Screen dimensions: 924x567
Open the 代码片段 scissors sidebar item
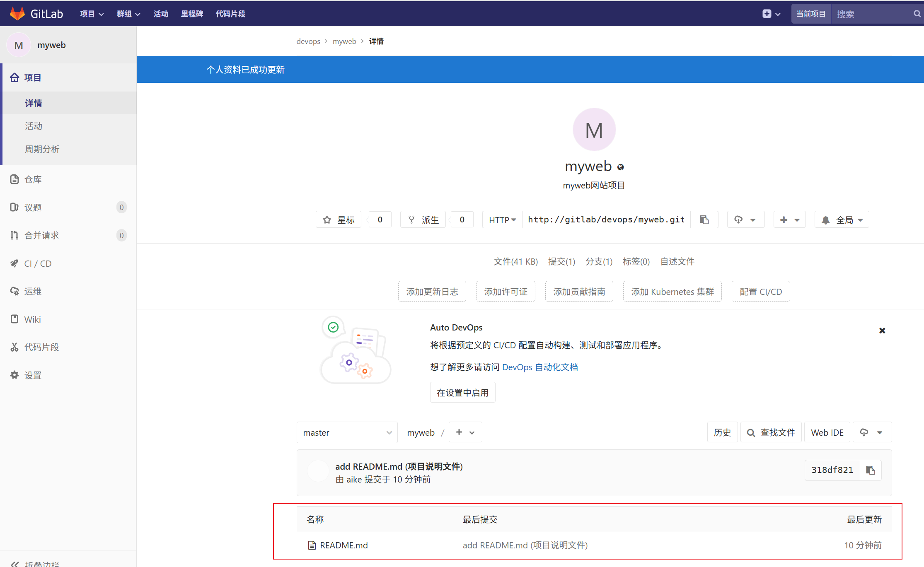click(41, 347)
